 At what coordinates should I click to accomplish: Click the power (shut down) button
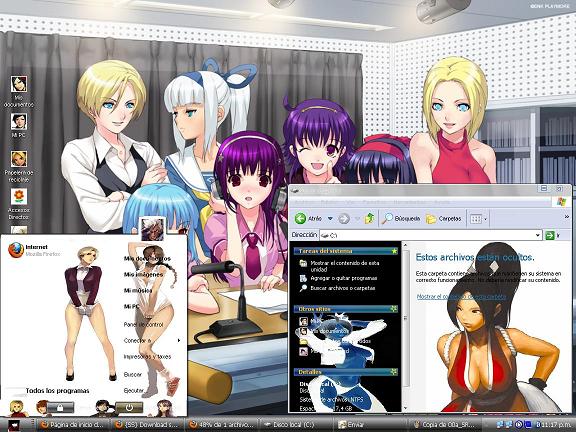click(x=129, y=407)
